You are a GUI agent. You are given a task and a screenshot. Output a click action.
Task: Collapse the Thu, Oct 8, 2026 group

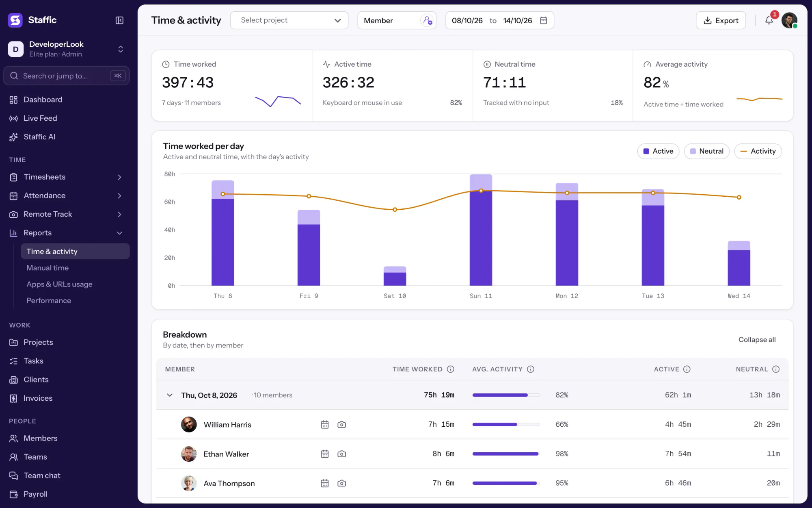coord(170,395)
